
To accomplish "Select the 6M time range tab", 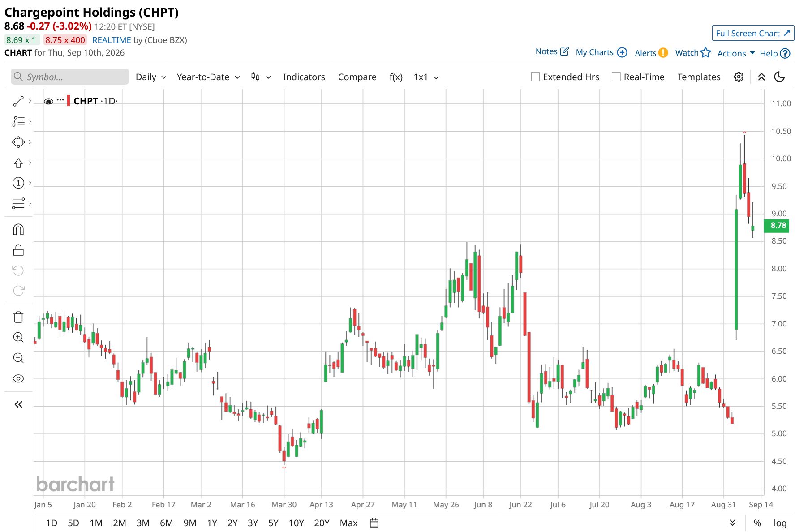I will point(166,523).
